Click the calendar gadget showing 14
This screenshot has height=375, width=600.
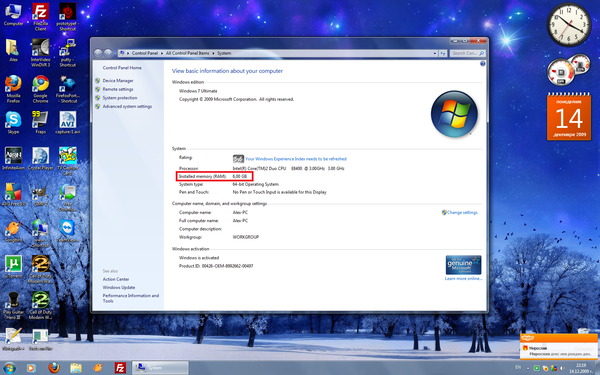coord(569,116)
